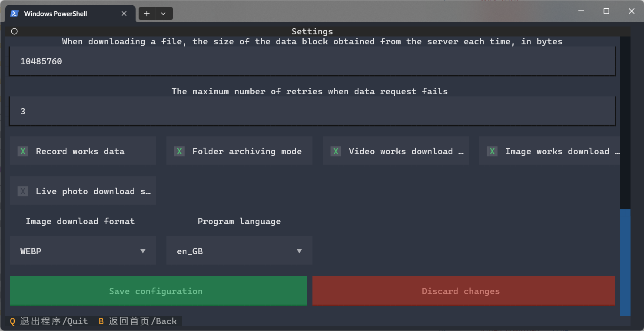Click the data block size input field

coord(312,61)
